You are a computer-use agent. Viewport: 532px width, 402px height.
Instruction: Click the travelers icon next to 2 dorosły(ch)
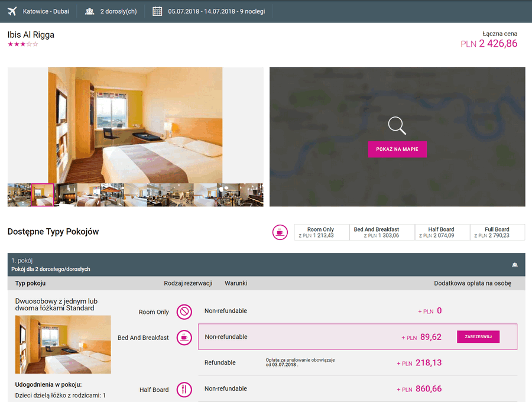click(x=90, y=11)
